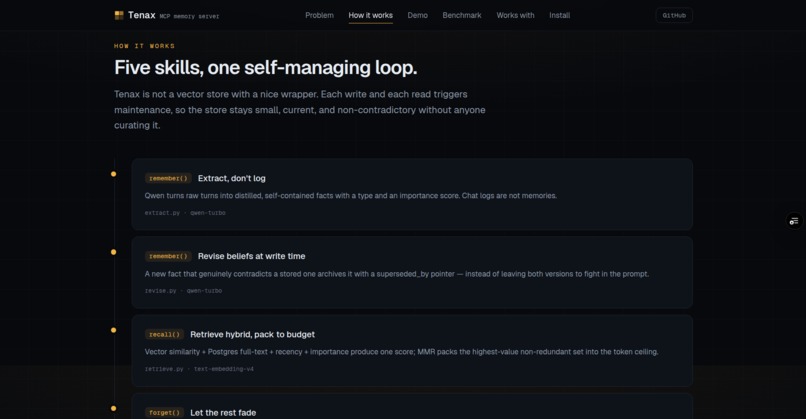Select 'Revise beliefs at write time' title
Image resolution: width=806 pixels, height=419 pixels.
click(251, 256)
